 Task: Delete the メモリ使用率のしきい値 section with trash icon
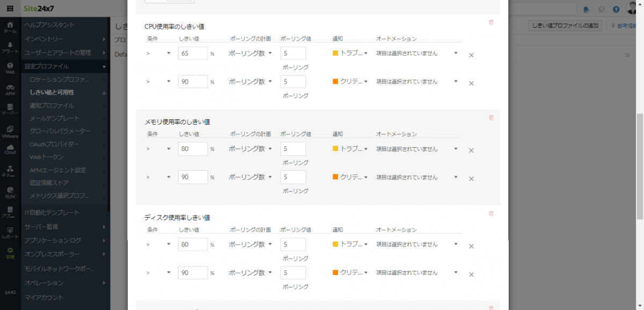(491, 118)
